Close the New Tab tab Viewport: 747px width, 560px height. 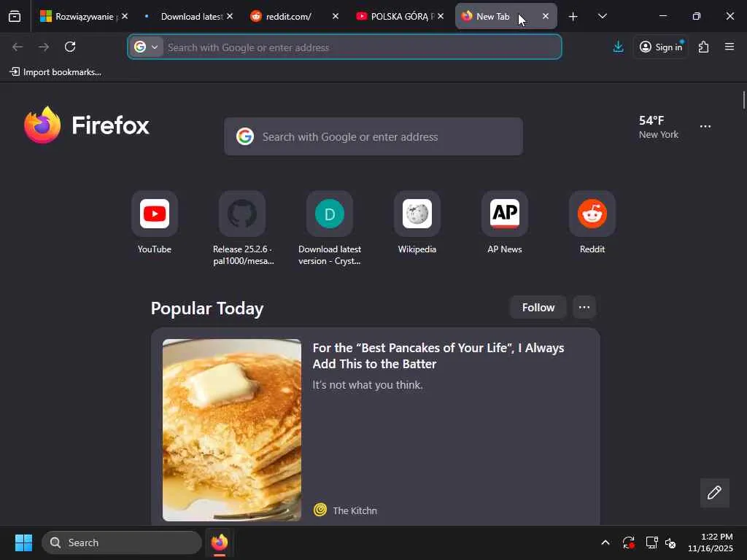coord(546,16)
